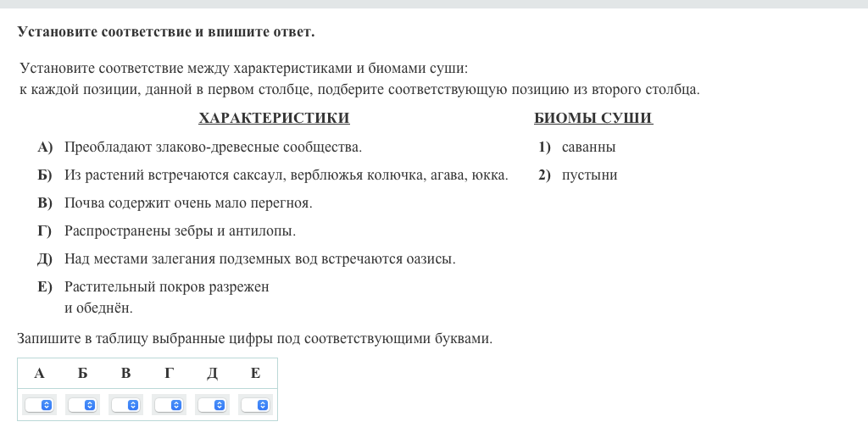The width and height of the screenshot is (868, 444).
Task: Click the "Запишите в таблицу" instruction line
Action: (254, 339)
